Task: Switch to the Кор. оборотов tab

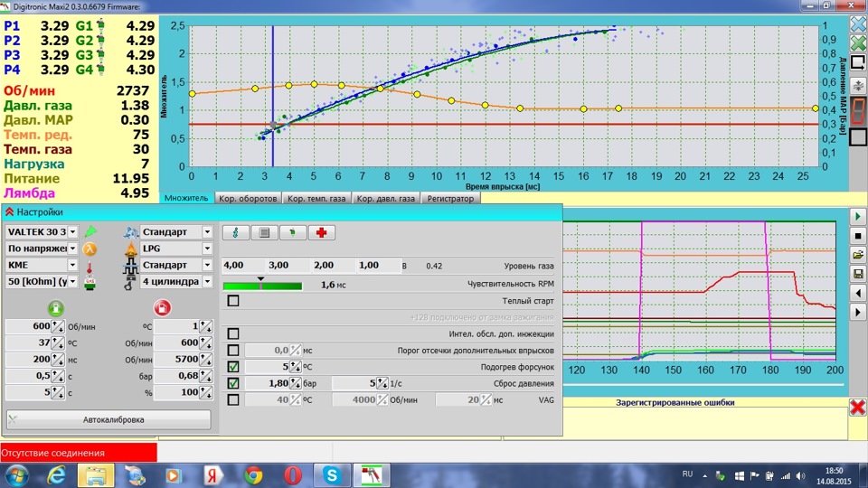Action: (248, 198)
